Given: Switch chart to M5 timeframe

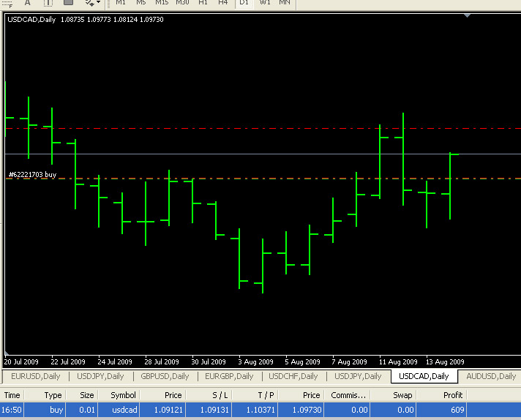Looking at the screenshot, I should click(x=141, y=3).
